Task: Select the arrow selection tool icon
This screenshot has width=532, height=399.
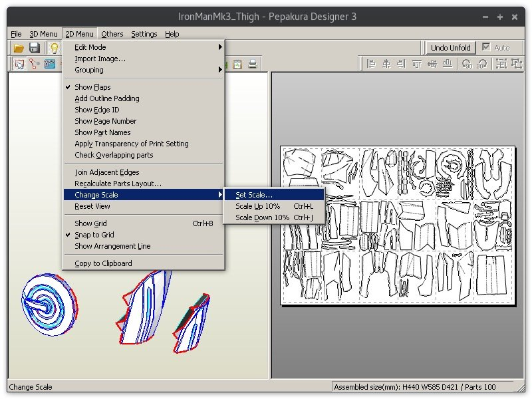Action: pos(19,64)
